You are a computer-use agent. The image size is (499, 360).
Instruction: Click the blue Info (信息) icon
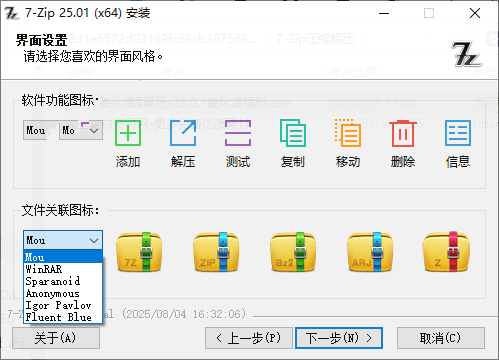point(458,133)
